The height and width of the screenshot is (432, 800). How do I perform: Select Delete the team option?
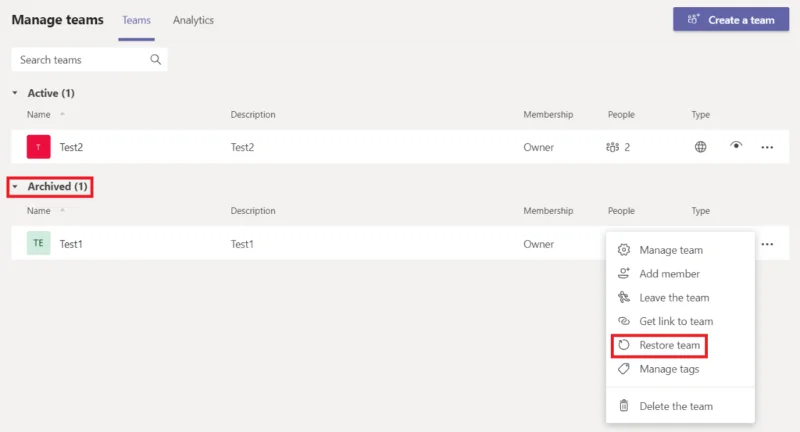(680, 406)
